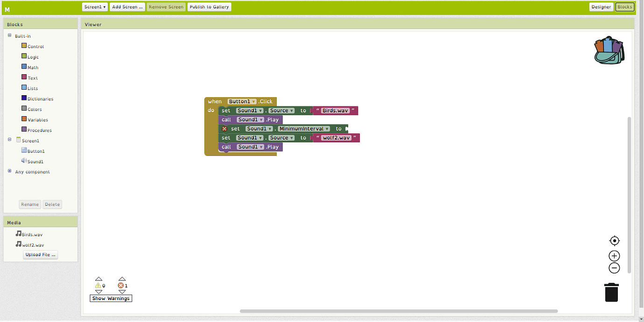Viewport: 644px width, 322px height.
Task: Zoom in on the blocks canvas
Action: [614, 256]
